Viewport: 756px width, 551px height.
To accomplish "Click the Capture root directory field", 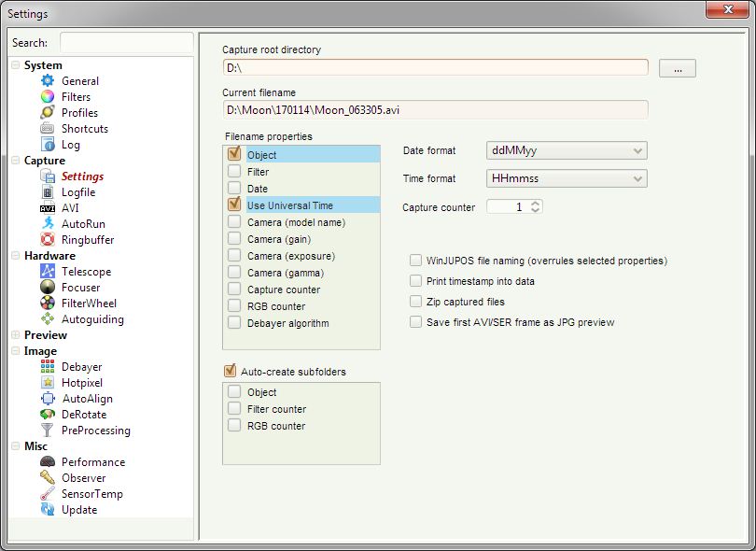I will click(x=435, y=67).
